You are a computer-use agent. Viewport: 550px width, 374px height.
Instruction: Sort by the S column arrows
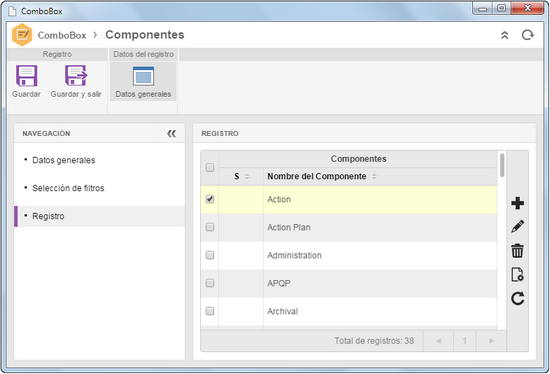click(x=247, y=176)
